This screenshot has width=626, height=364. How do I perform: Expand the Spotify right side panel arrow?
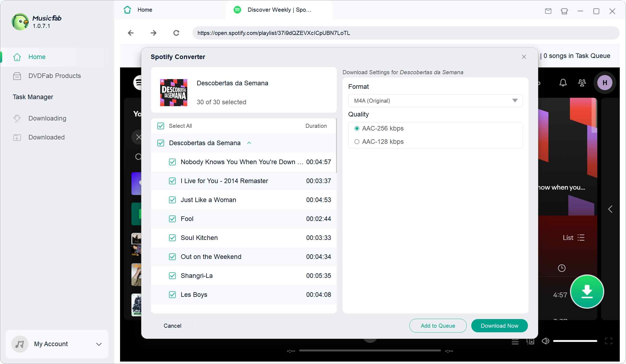point(610,209)
